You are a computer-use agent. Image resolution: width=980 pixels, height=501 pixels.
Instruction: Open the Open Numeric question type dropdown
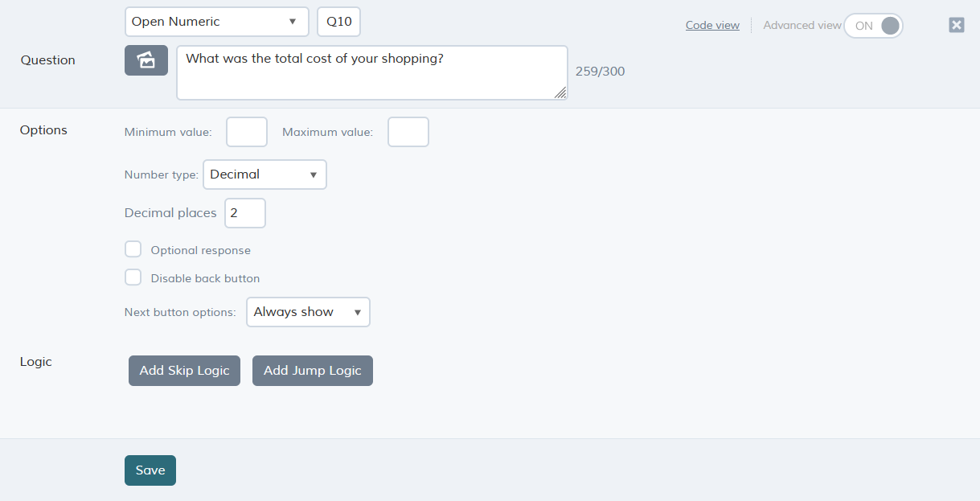tap(217, 22)
